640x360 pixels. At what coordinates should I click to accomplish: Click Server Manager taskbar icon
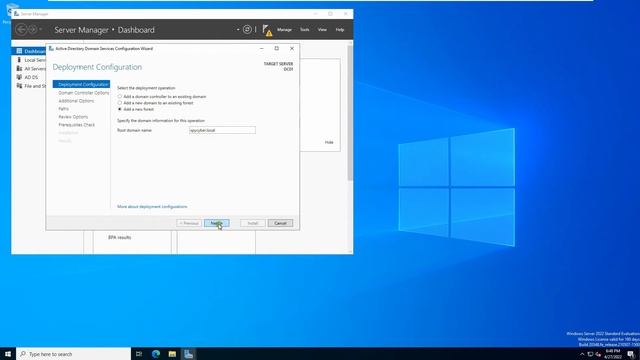click(x=189, y=354)
